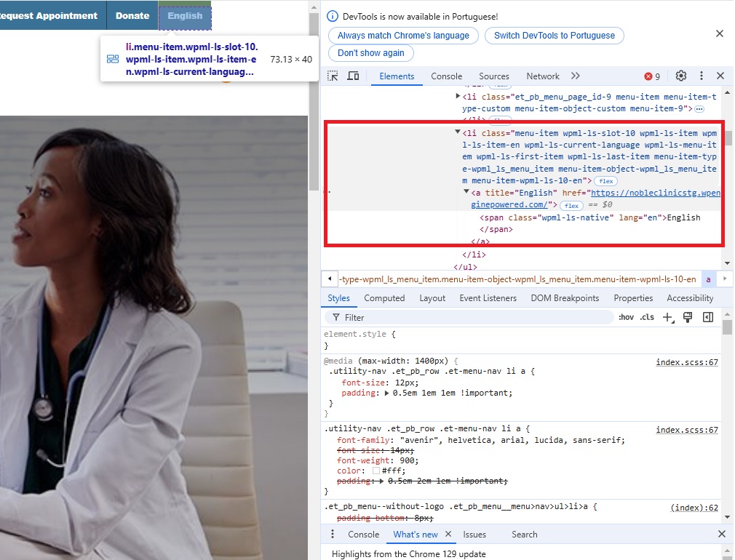Open the Layout subtab
Viewport: 735px width, 560px height.
pos(432,298)
